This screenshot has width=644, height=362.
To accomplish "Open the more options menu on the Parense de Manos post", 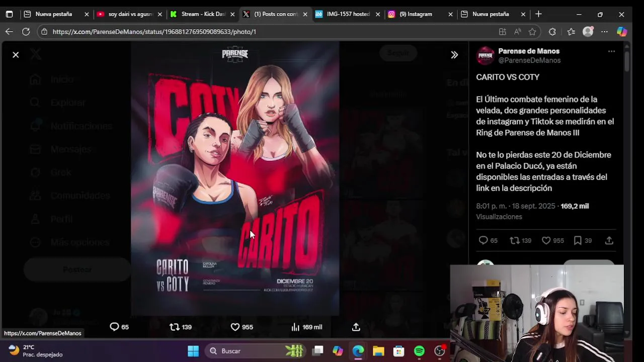I will (611, 51).
